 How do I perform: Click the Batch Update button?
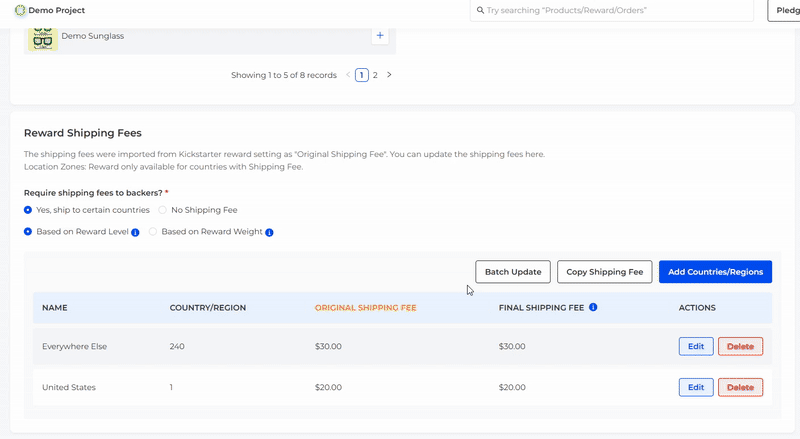pos(513,272)
